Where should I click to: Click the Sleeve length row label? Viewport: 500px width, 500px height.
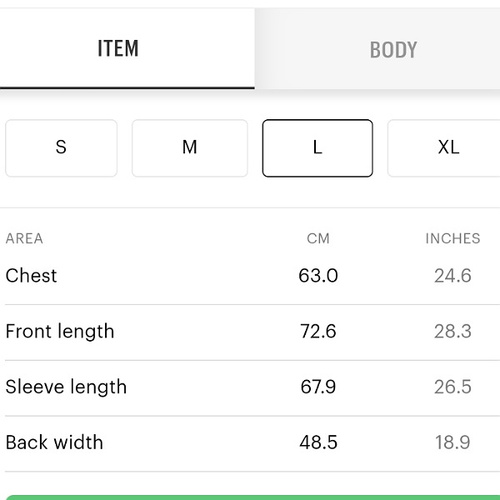tap(66, 387)
